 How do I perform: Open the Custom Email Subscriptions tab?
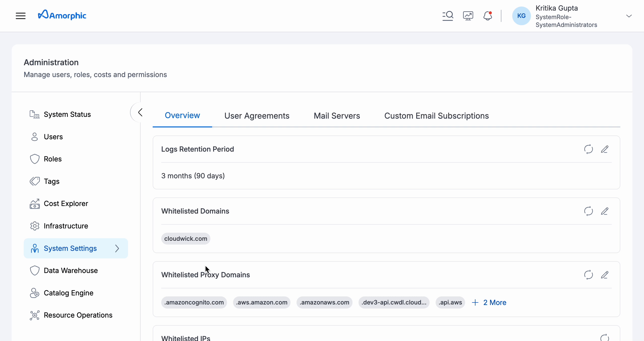click(x=436, y=116)
